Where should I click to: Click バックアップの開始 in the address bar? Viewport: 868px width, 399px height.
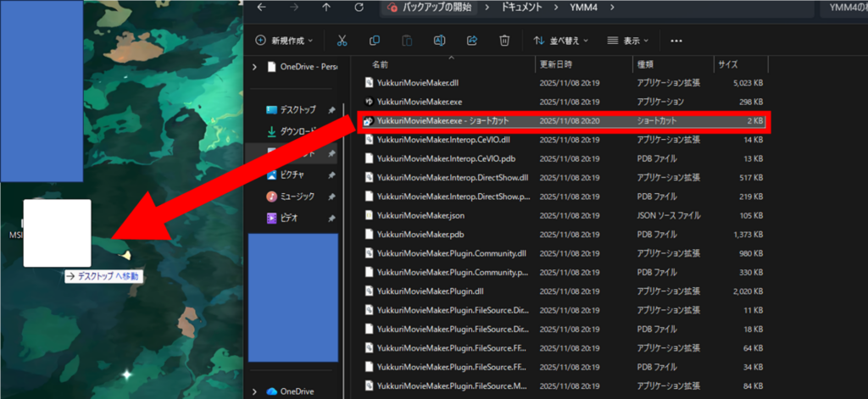click(430, 8)
